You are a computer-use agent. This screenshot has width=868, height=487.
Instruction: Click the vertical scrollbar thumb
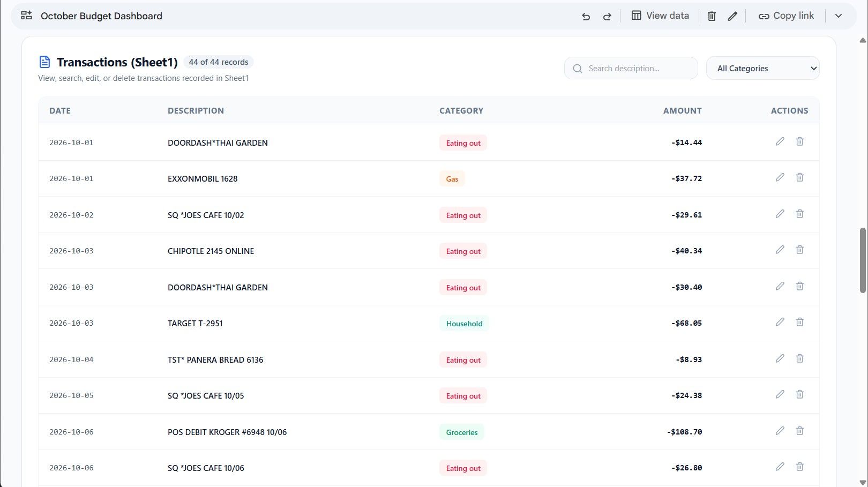click(x=863, y=260)
